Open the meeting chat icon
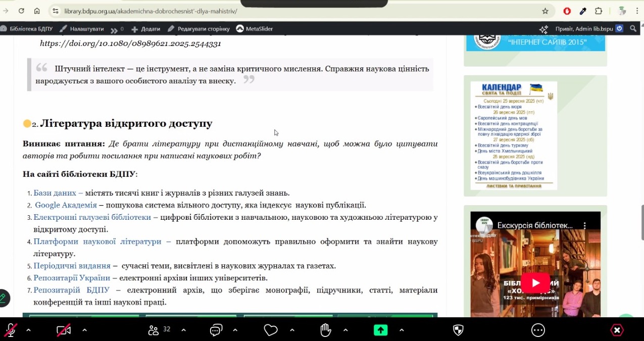The height and width of the screenshot is (341, 644). [216, 330]
